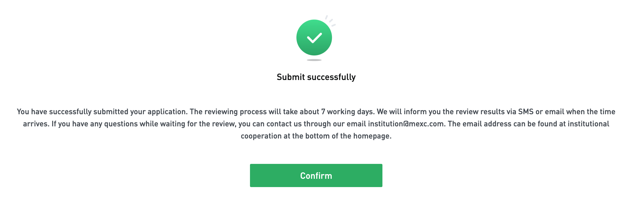
Task: Click the phrase "when the time"
Action: [590, 112]
